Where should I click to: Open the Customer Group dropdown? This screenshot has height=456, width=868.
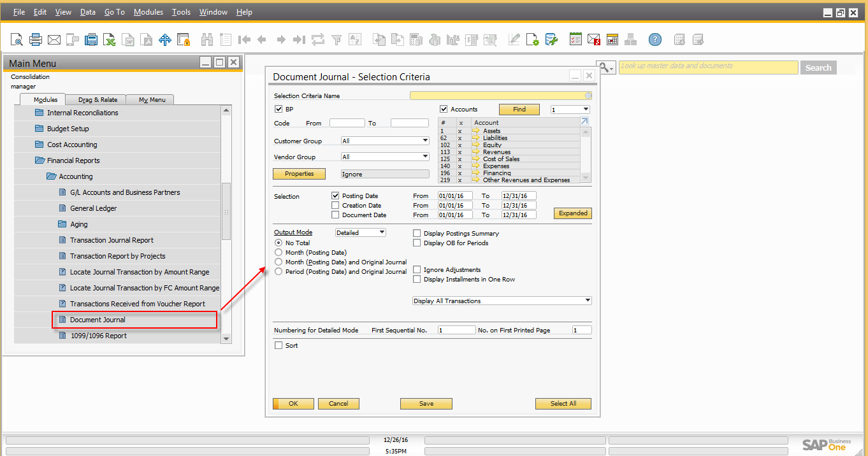coord(425,141)
